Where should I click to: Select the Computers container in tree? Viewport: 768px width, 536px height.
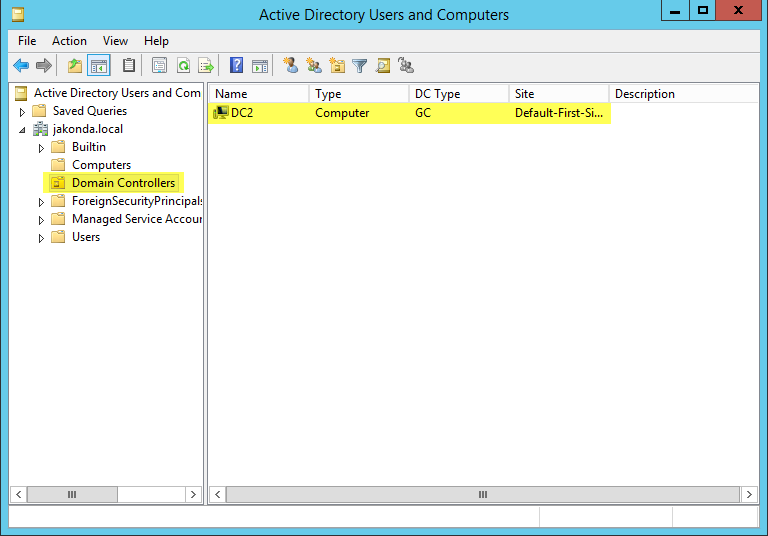click(101, 165)
